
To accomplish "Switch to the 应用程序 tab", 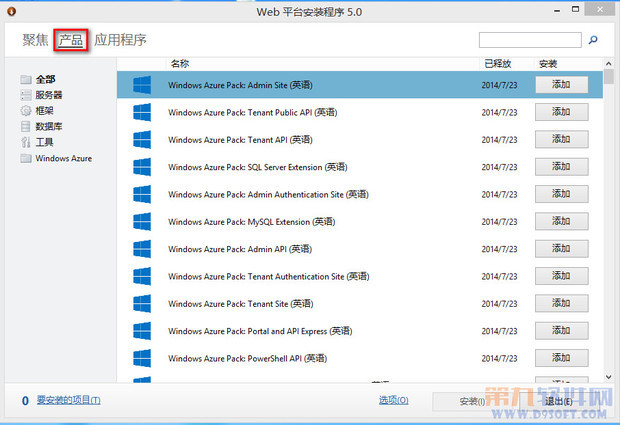I will click(120, 40).
